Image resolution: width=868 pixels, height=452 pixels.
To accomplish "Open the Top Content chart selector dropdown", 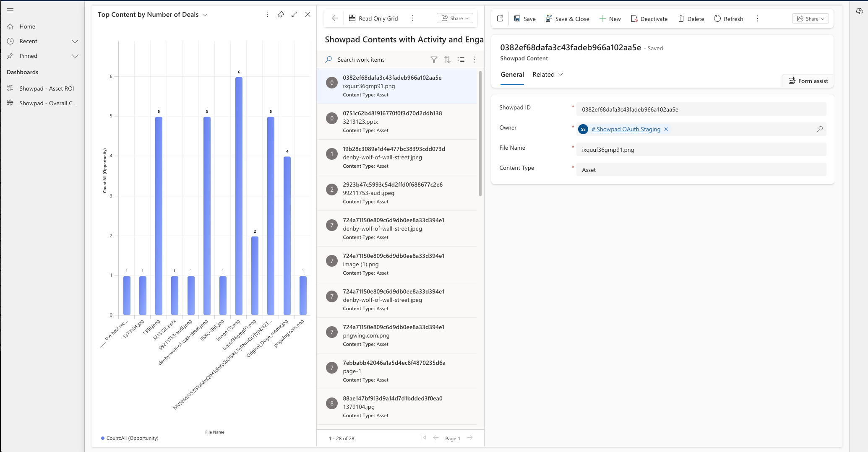I will coord(205,15).
